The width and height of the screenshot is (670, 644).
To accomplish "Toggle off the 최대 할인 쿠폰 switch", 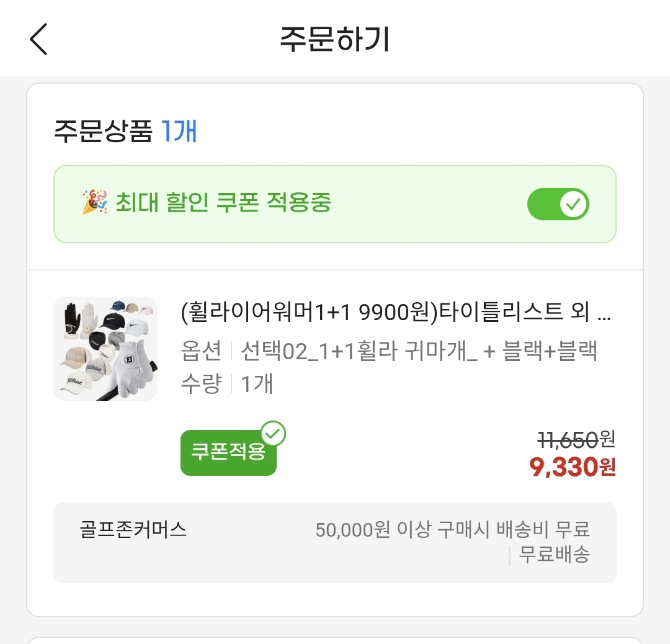I will tap(558, 204).
